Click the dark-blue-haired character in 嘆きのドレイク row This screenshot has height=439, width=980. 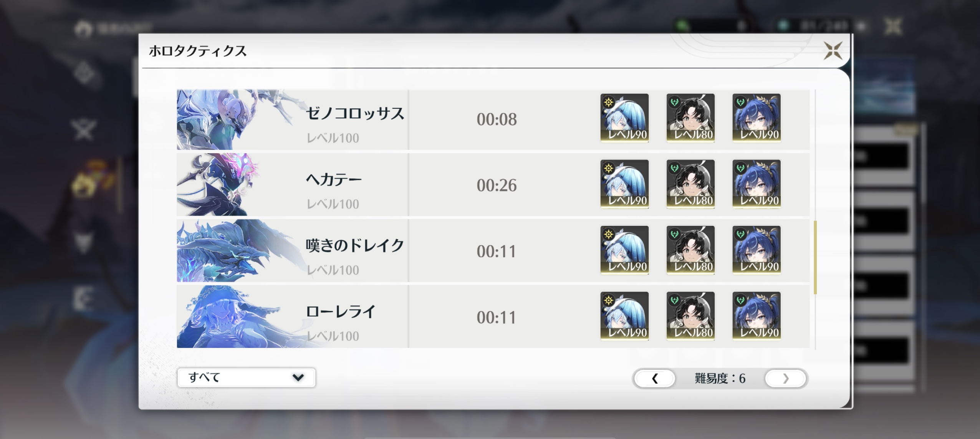[757, 250]
